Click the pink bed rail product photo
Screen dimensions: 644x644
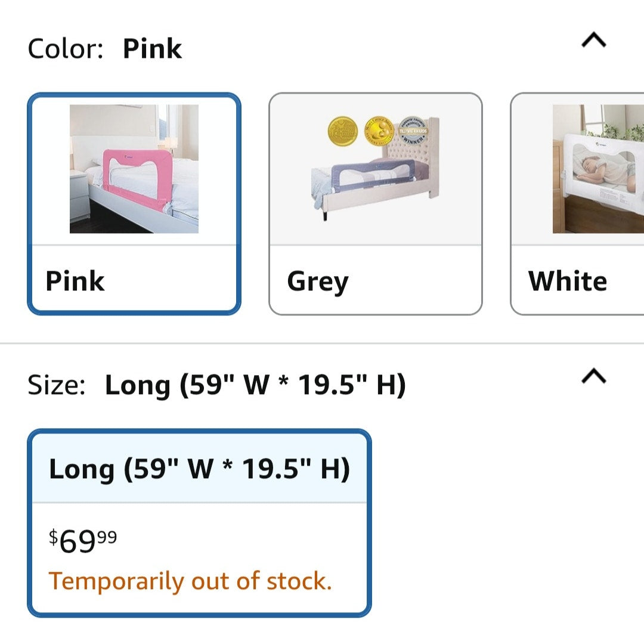(134, 169)
